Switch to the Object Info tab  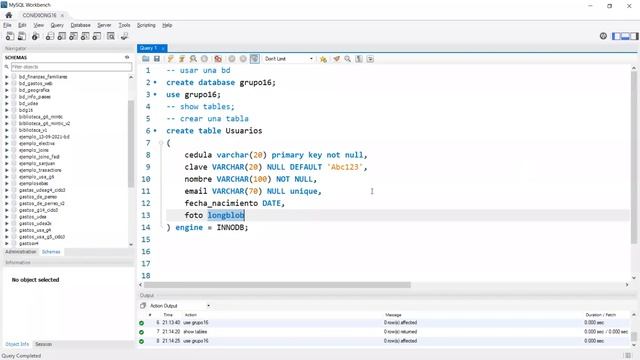[x=17, y=344]
